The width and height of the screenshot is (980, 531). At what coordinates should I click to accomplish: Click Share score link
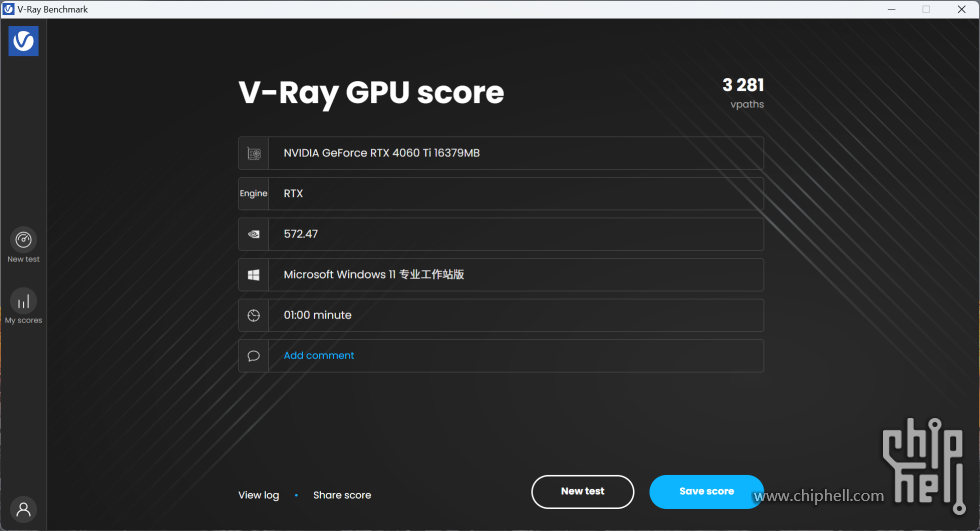(x=342, y=495)
